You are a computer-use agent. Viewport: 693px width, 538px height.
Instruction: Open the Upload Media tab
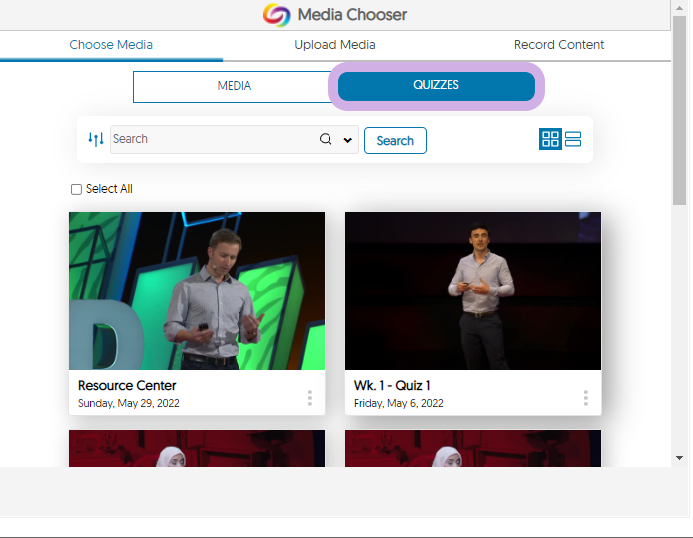click(335, 45)
